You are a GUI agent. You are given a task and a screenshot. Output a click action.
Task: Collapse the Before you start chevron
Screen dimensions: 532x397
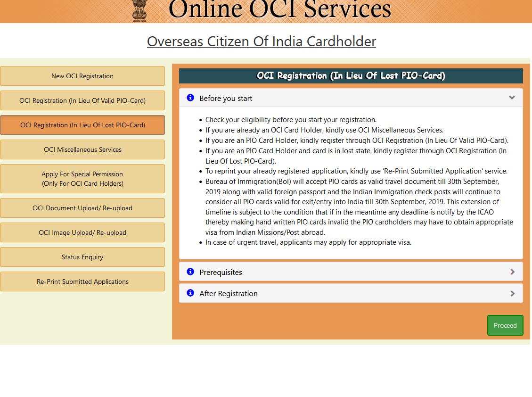tap(512, 98)
